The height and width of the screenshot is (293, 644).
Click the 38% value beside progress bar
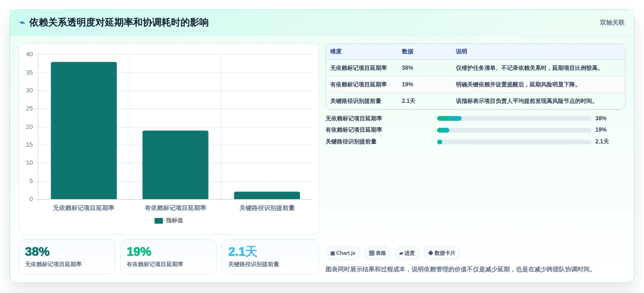point(601,118)
